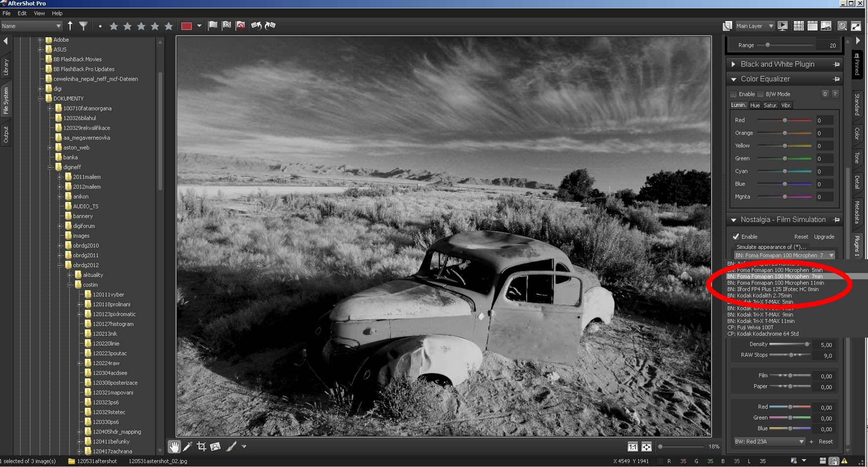The height and width of the screenshot is (467, 868).
Task: Enable the Color Equalizer checkbox
Action: point(734,94)
